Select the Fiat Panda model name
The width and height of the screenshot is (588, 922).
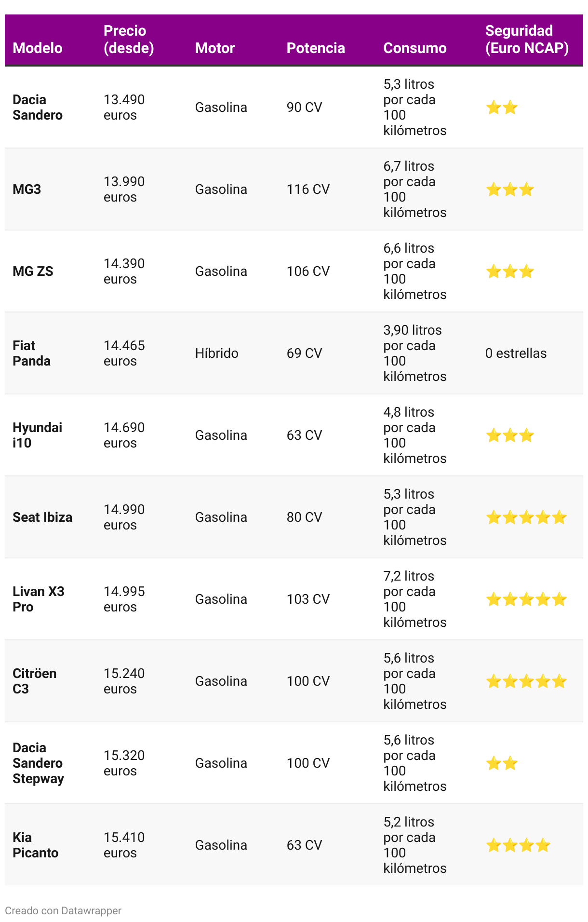pyautogui.click(x=31, y=353)
